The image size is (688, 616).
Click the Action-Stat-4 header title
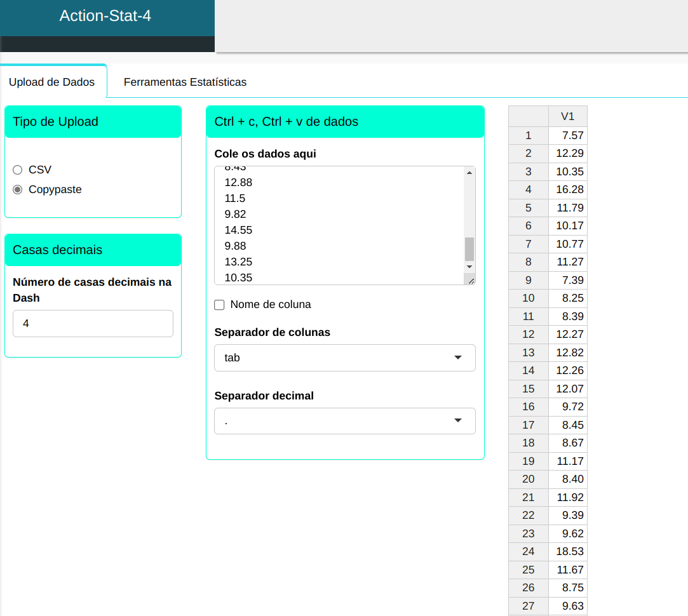105,16
